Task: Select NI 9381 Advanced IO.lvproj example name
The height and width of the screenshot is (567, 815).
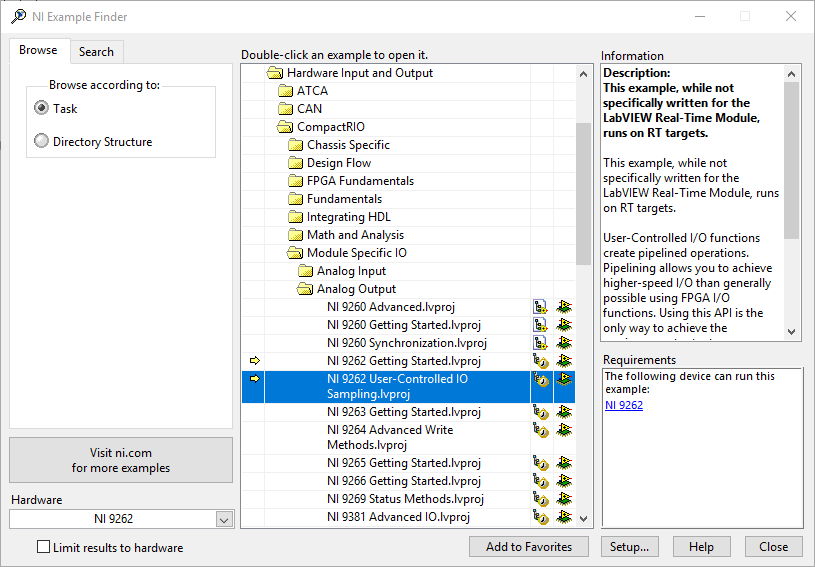Action: coord(398,517)
